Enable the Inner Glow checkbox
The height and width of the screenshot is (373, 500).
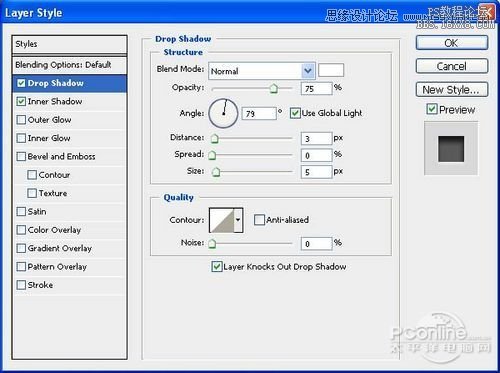21,138
